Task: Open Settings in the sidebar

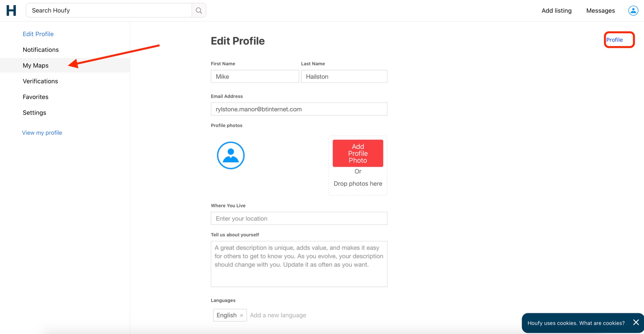Action: click(34, 112)
